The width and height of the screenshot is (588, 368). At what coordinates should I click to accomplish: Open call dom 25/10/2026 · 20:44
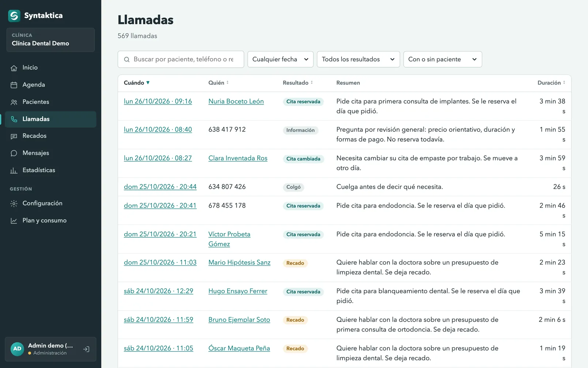[160, 187]
